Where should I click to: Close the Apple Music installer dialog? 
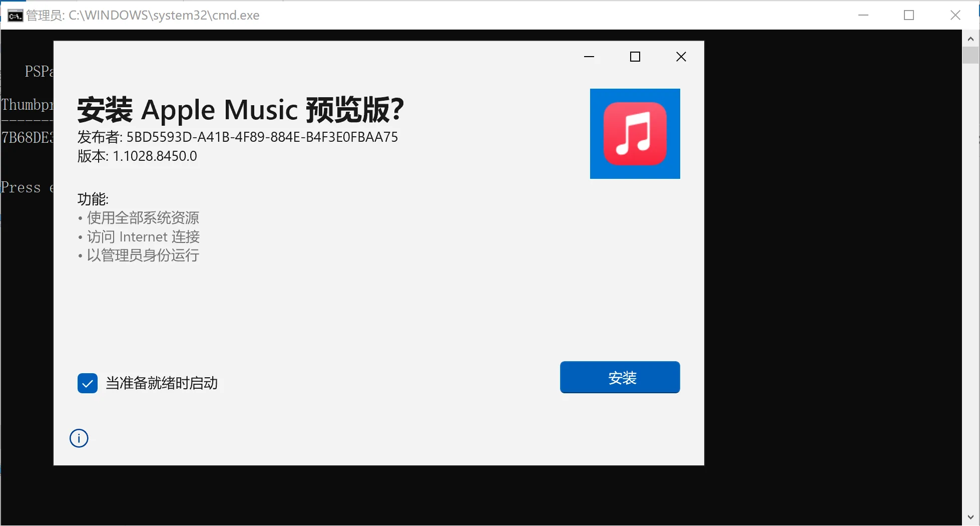[681, 57]
